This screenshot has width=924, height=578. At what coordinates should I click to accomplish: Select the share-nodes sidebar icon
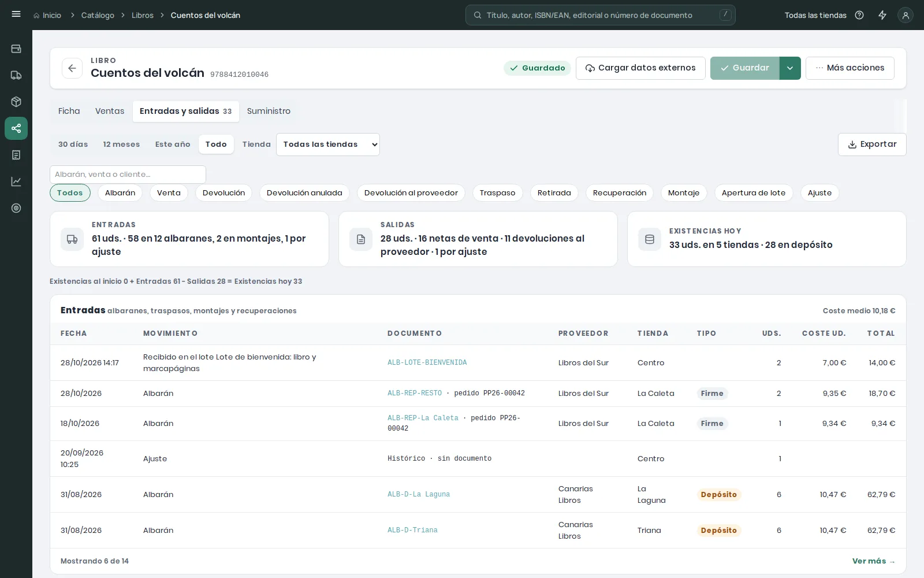click(16, 128)
